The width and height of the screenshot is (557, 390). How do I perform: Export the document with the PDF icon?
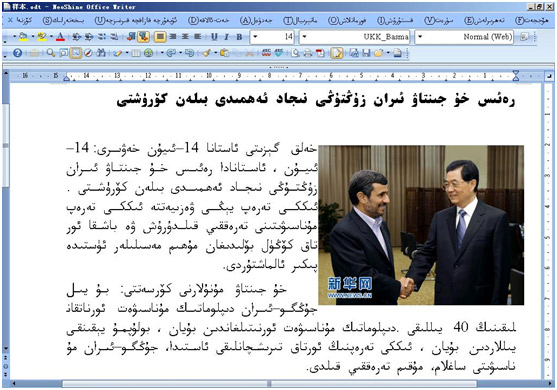320,53
